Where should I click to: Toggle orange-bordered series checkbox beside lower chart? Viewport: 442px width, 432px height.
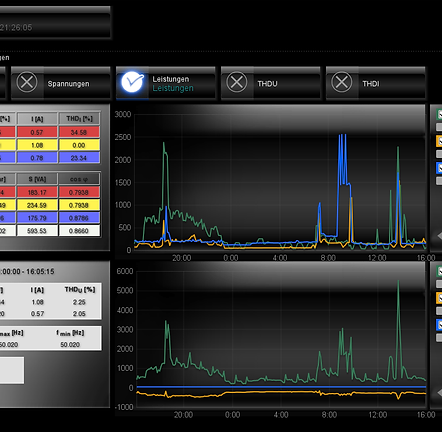tap(439, 298)
